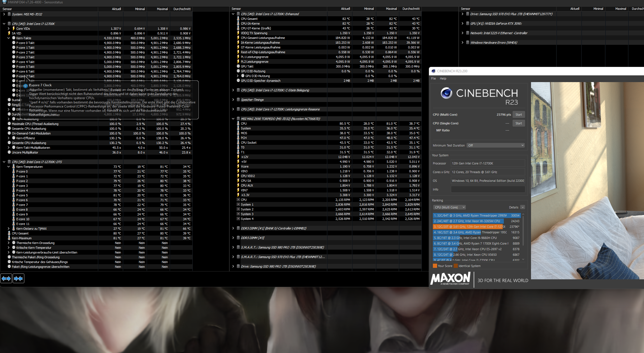
Task: Click the expand columns double-arrow button
Action: tap(6, 278)
